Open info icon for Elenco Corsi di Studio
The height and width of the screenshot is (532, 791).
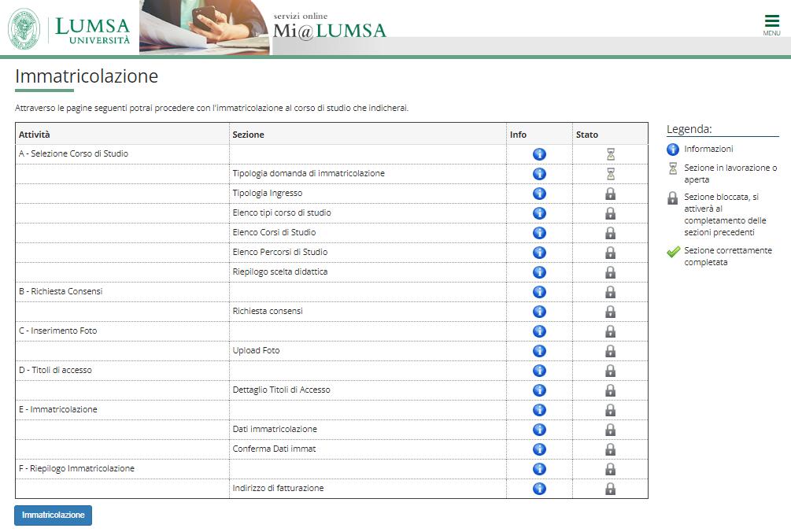tap(539, 233)
